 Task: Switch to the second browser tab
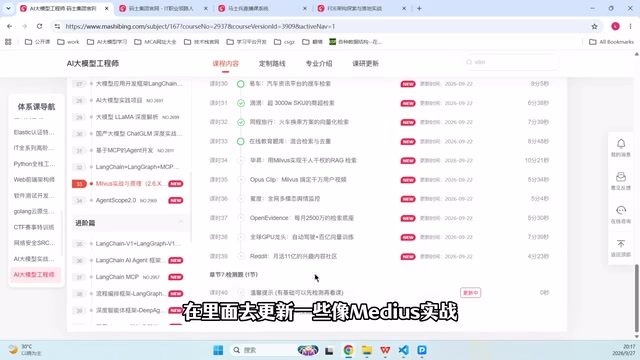(163, 8)
